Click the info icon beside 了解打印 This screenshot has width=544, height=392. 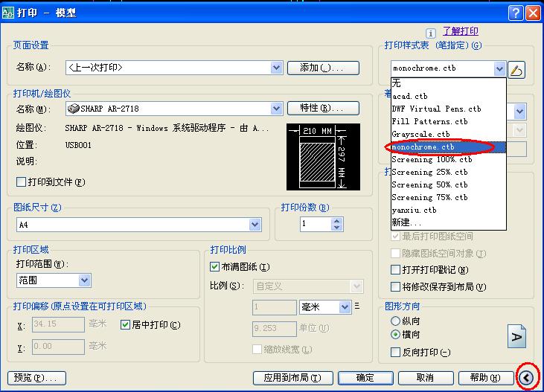430,33
